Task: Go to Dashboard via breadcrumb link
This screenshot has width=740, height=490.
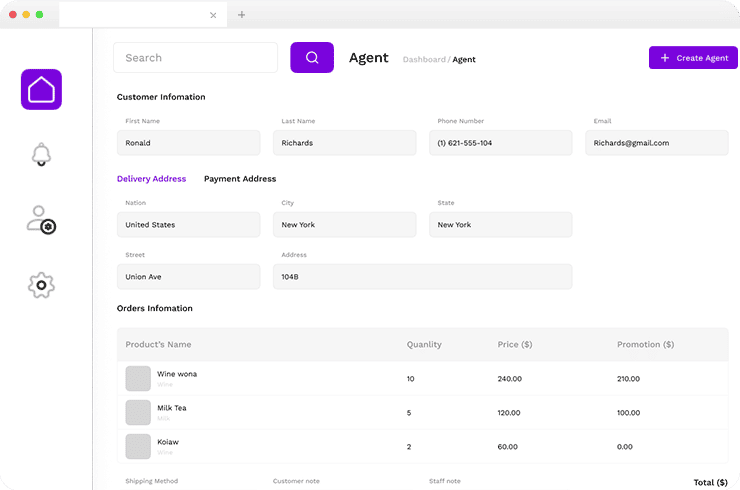Action: pos(423,60)
